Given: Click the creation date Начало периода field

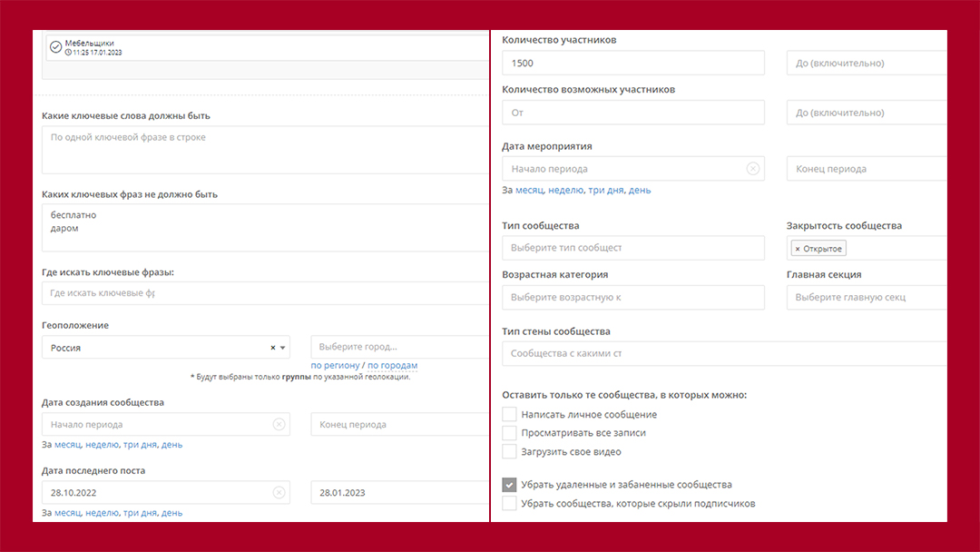Looking at the screenshot, I should (x=166, y=425).
